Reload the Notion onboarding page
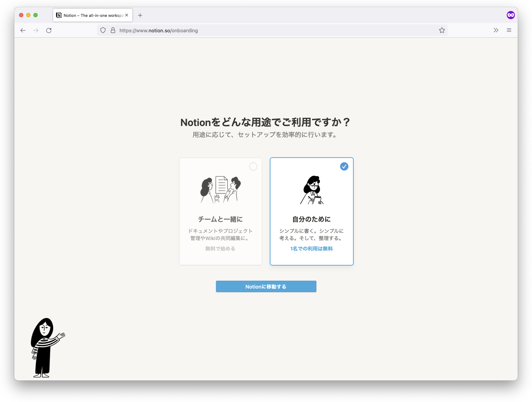 [x=49, y=30]
